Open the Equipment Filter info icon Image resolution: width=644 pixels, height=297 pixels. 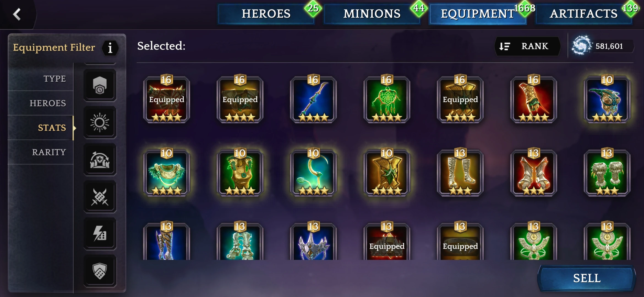110,48
